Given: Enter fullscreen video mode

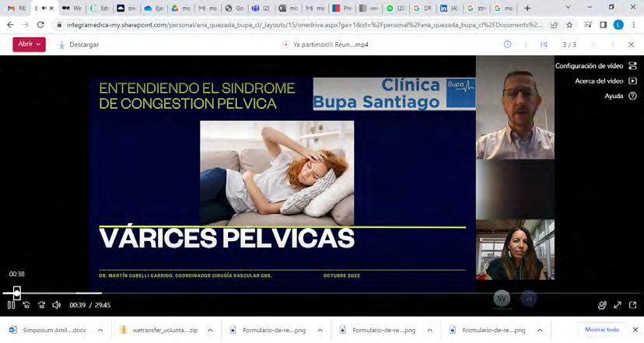Looking at the screenshot, I should click(618, 305).
